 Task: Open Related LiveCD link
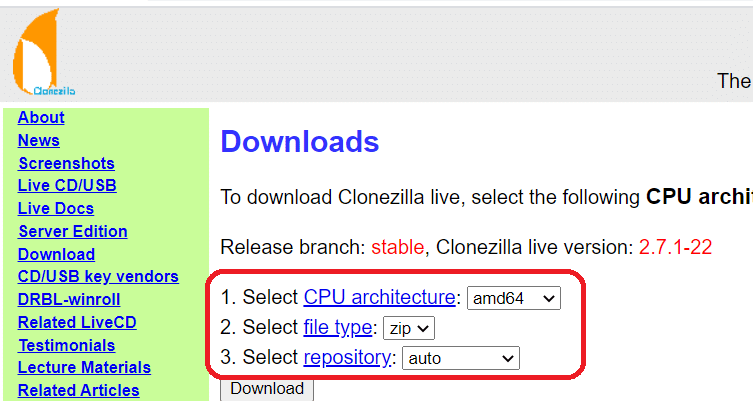click(77, 322)
